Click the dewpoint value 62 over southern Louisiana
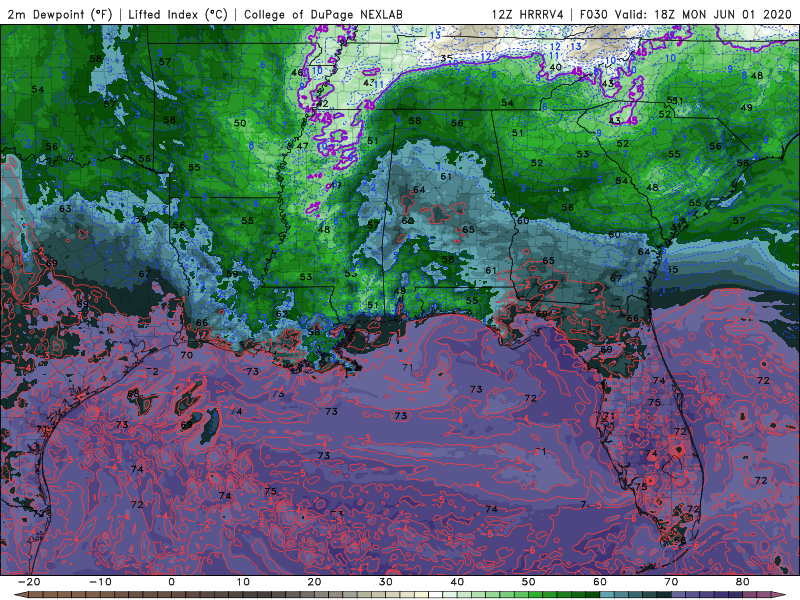Image resolution: width=800 pixels, height=600 pixels. (281, 314)
